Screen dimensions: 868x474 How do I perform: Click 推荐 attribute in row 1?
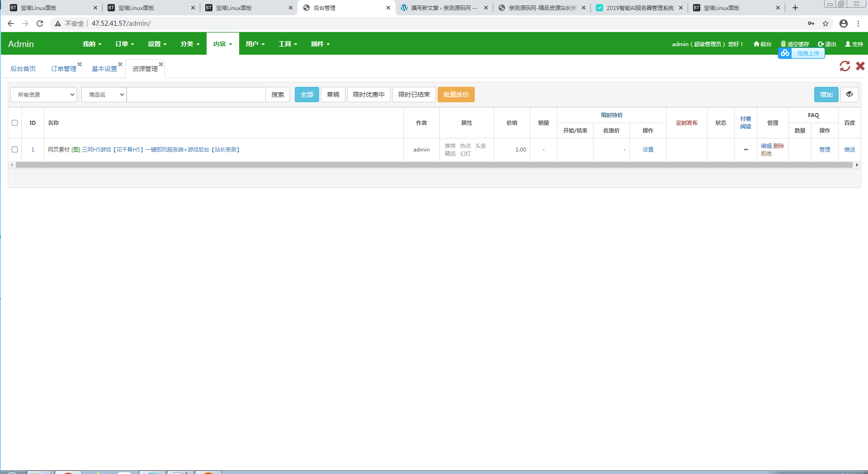point(450,146)
